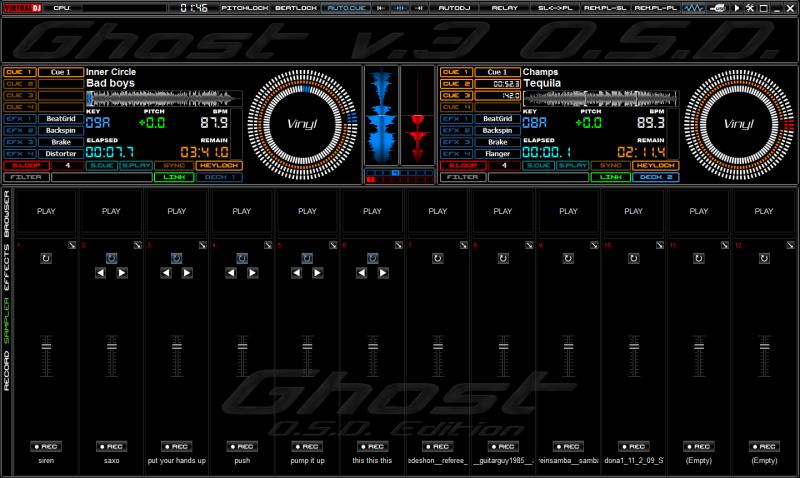
Task: Click the right deck Vinyl jog wheel
Action: [x=739, y=124]
